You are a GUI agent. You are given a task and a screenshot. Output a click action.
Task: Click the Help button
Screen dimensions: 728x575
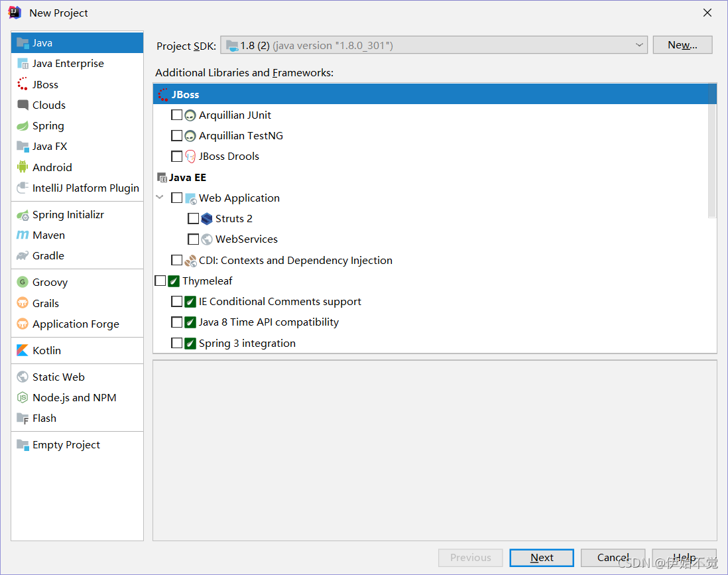click(x=684, y=557)
